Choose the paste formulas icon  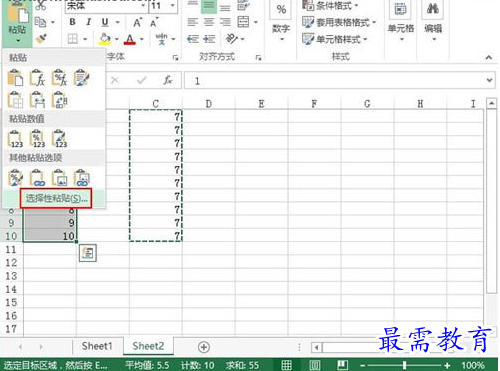tap(37, 78)
